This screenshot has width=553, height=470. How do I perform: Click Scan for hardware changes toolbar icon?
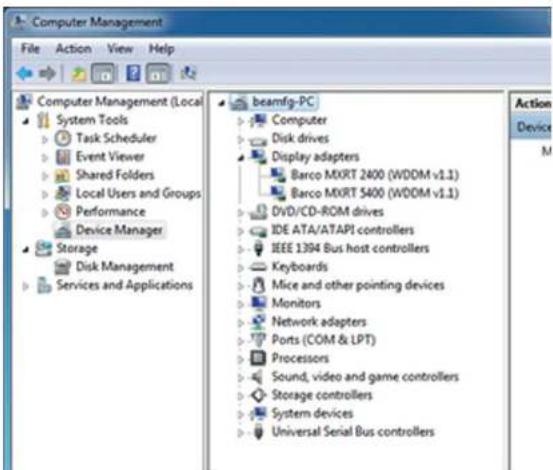pos(188,73)
